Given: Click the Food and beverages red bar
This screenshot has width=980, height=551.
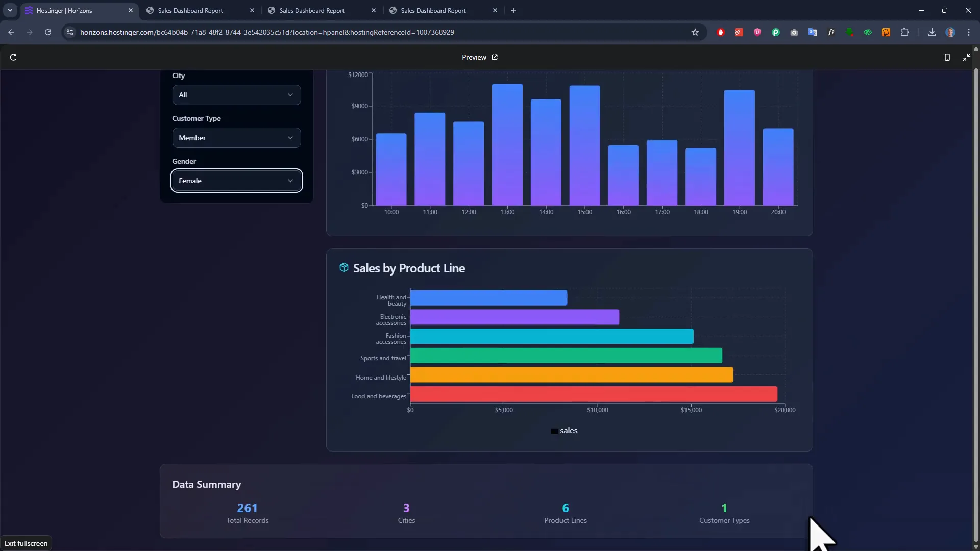Looking at the screenshot, I should [592, 394].
